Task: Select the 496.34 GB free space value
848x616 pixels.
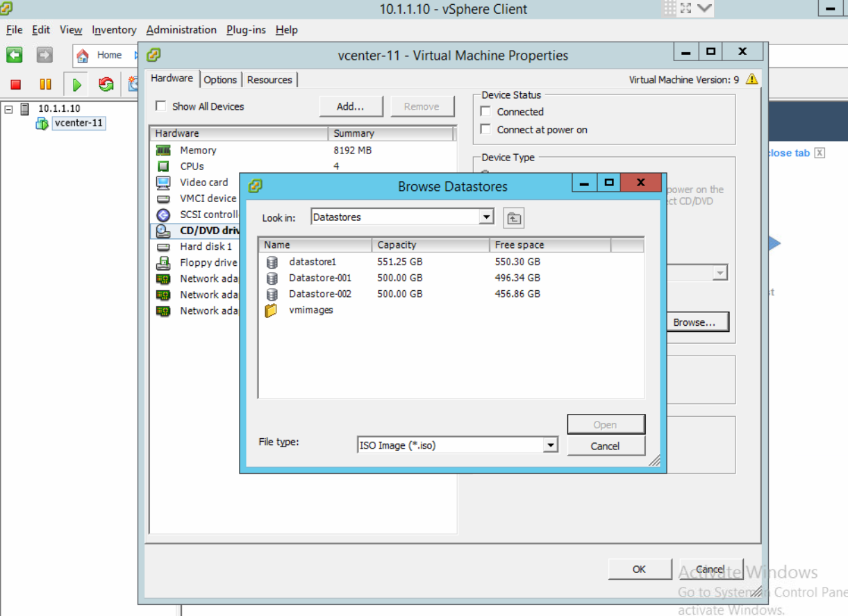Action: (x=517, y=278)
